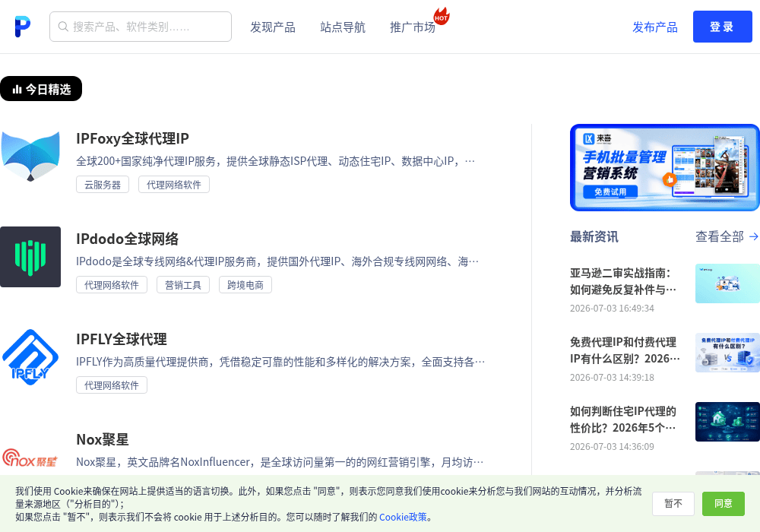
Task: Click the 发布产品 link
Action: [655, 27]
